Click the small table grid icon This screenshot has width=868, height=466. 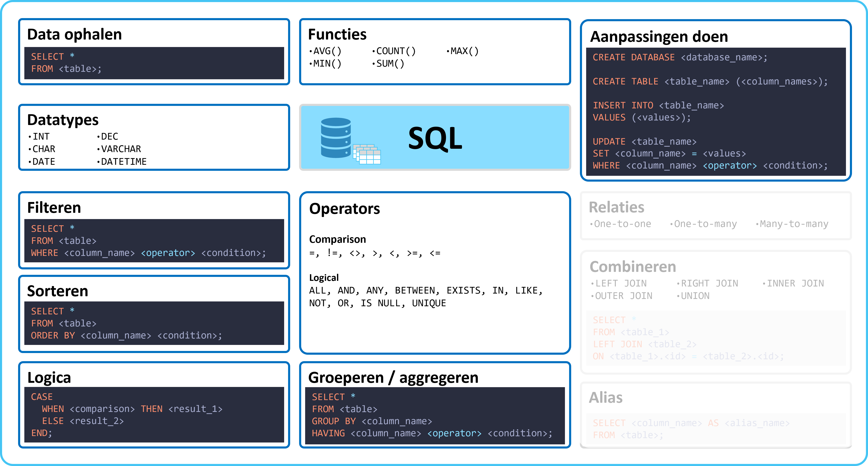tap(367, 154)
